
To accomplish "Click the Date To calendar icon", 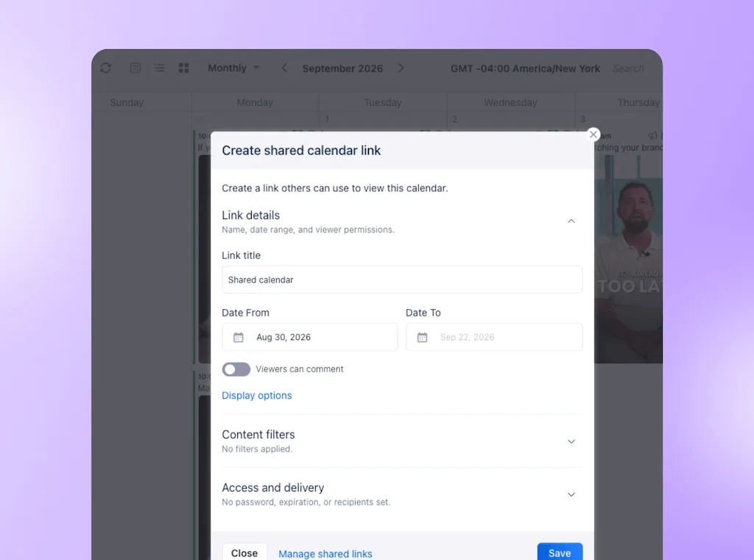I will 422,338.
